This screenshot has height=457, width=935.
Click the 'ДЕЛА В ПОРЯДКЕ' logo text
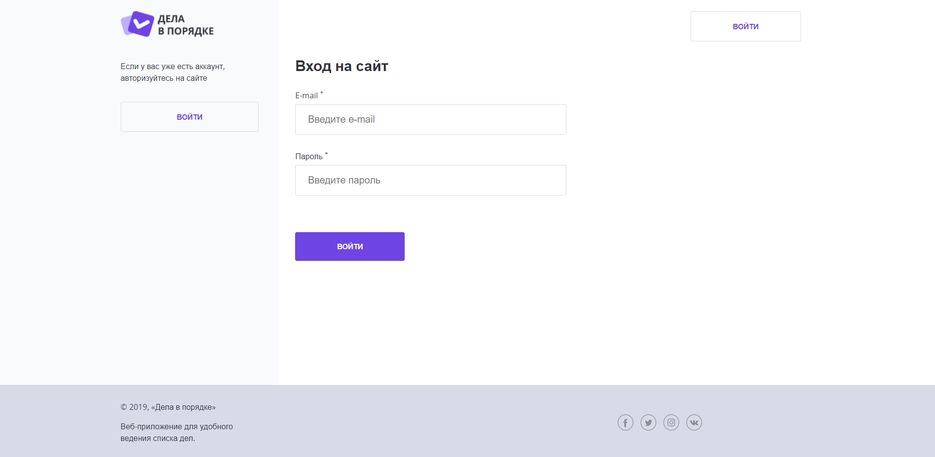click(185, 24)
